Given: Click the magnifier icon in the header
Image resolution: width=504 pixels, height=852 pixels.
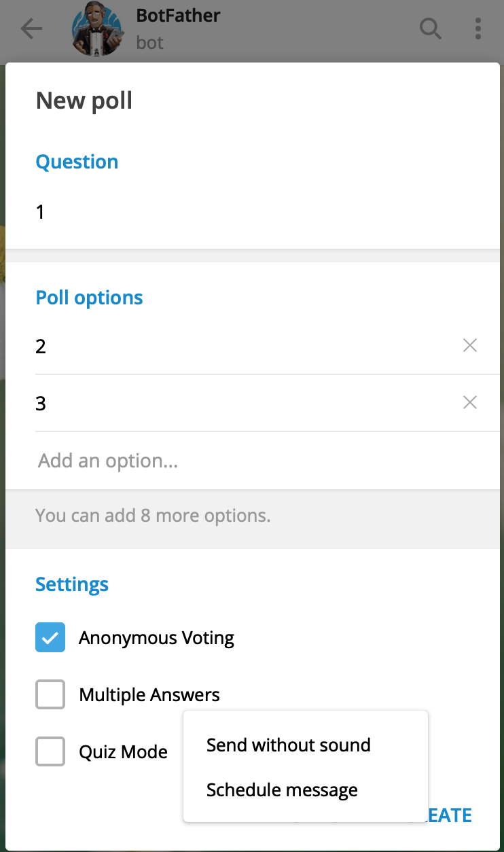Looking at the screenshot, I should point(431,29).
